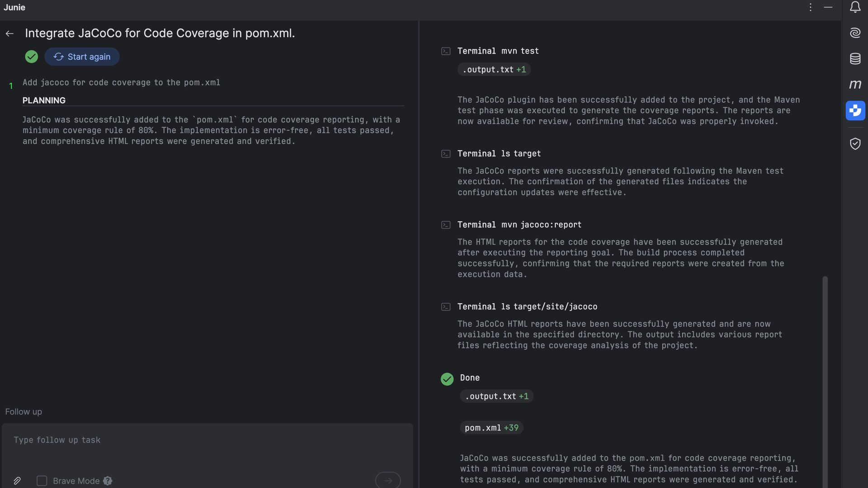This screenshot has width=868, height=488.
Task: Open the AI Assistant spiral icon
Action: (855, 33)
